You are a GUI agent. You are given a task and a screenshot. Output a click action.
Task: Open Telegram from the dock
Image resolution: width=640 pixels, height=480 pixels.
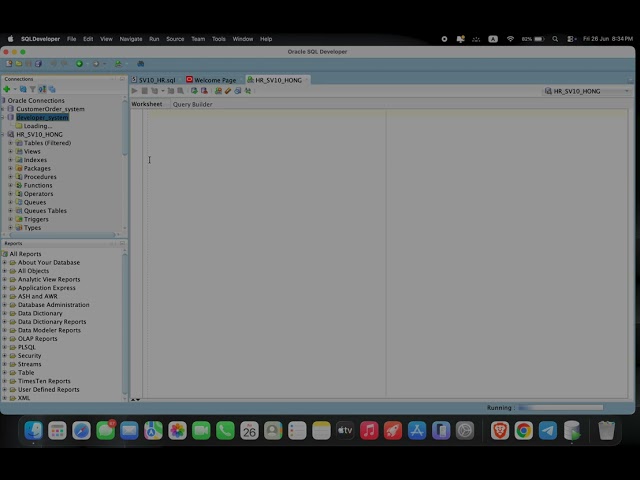click(x=547, y=431)
